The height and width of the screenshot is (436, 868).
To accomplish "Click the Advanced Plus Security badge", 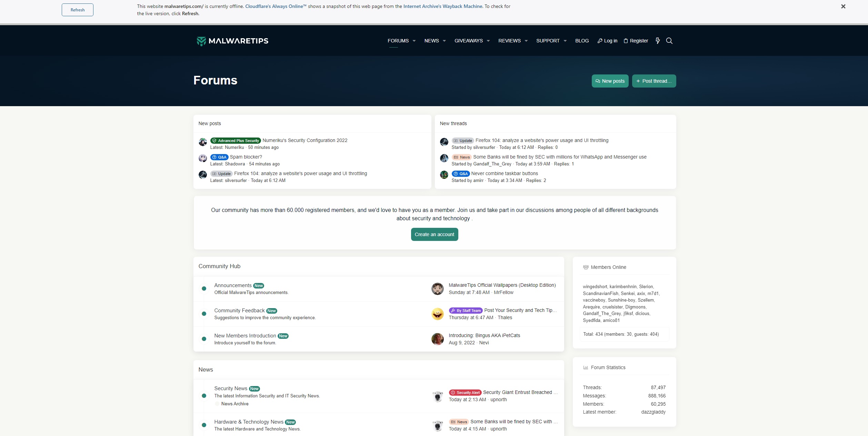I will click(x=236, y=141).
